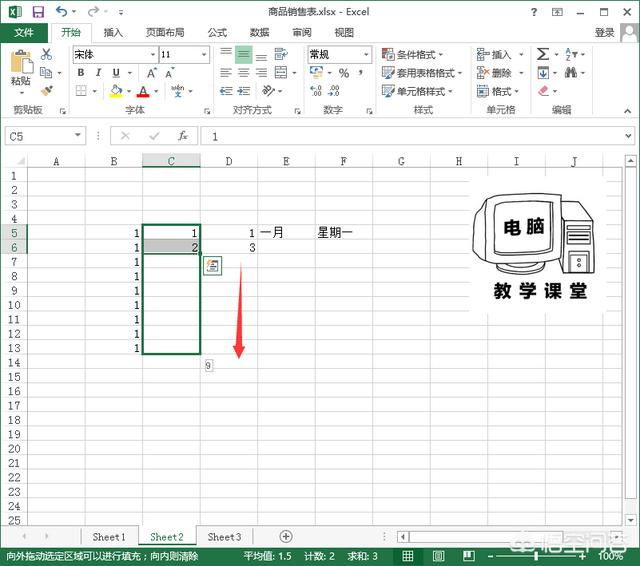Toggle Italic formatting
640x566 pixels.
point(99,73)
